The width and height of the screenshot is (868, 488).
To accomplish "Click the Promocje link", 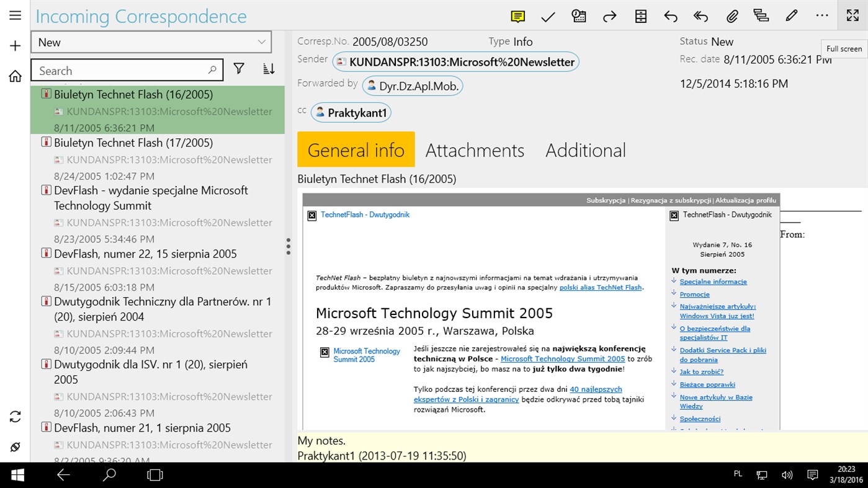I will click(694, 295).
